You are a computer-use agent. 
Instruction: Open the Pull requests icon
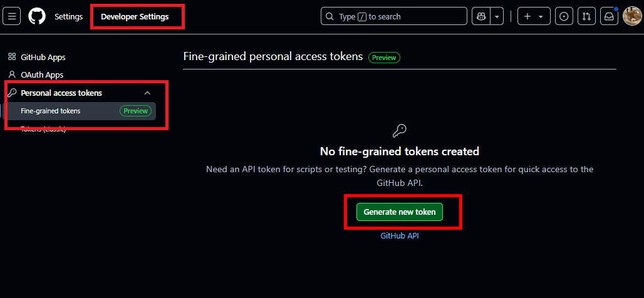586,16
